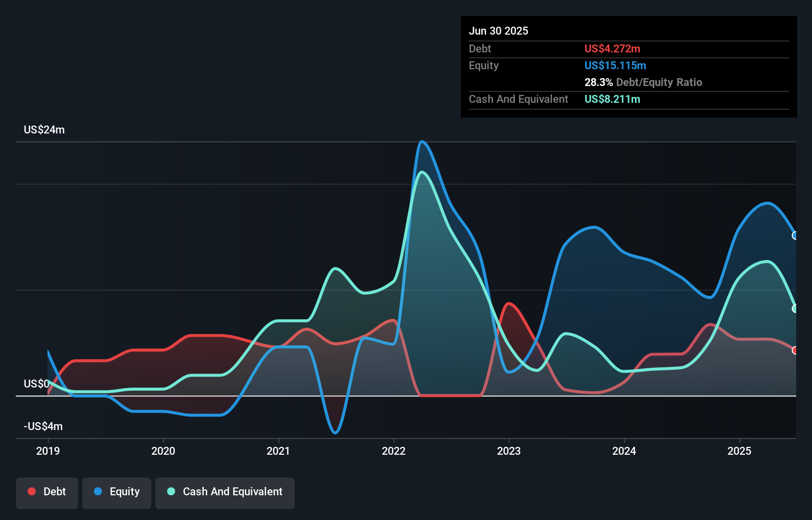
Task: Click the 2021 x-axis label
Action: pos(278,451)
